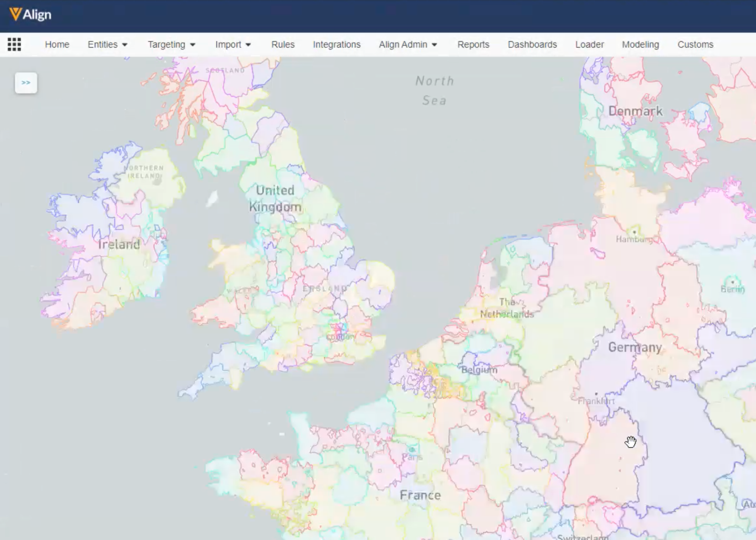
Task: Expand the side panel with >> button
Action: (26, 83)
